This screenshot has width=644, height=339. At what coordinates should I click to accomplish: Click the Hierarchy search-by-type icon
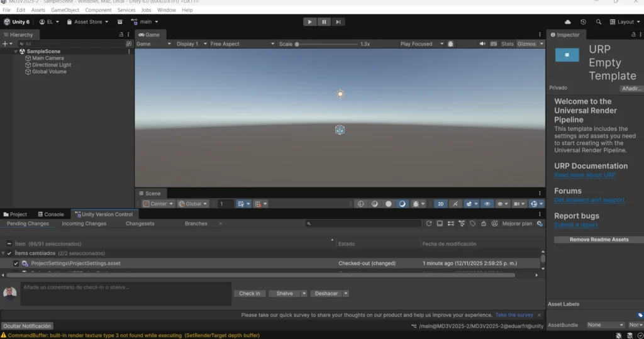(128, 43)
